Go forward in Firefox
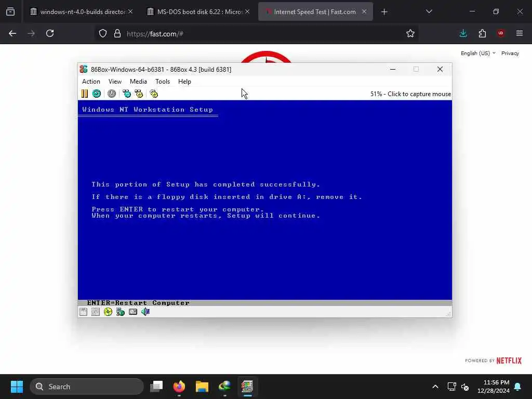 31,33
